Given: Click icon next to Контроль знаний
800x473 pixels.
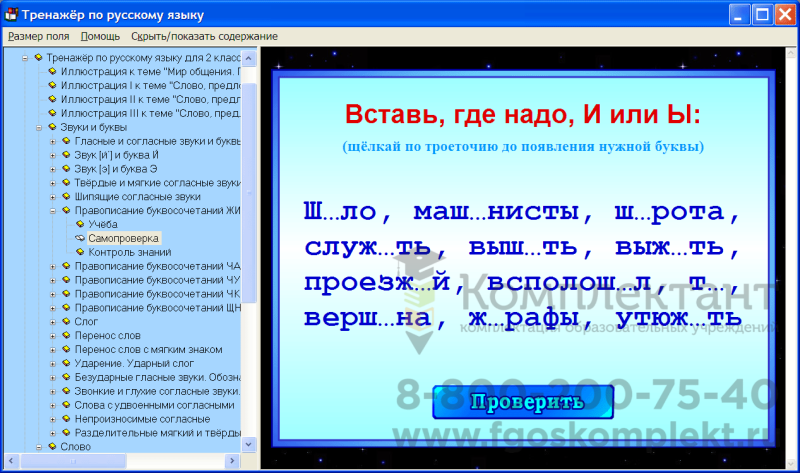Looking at the screenshot, I should pos(80,252).
